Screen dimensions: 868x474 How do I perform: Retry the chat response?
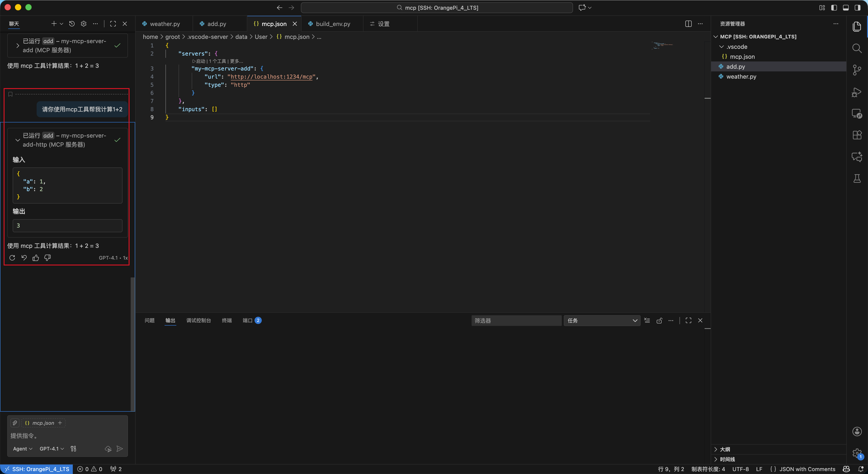[12, 258]
